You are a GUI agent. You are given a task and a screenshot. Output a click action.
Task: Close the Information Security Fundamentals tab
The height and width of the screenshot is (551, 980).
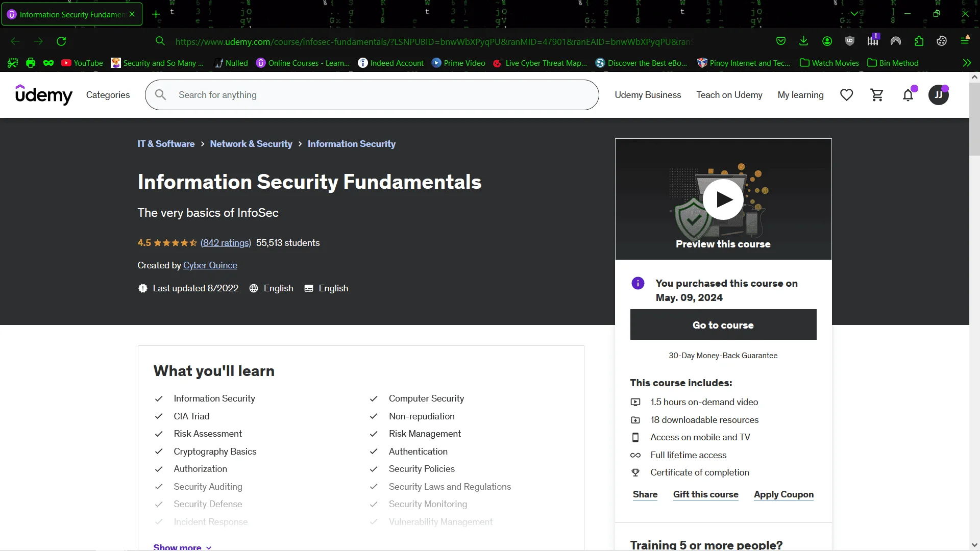[132, 14]
